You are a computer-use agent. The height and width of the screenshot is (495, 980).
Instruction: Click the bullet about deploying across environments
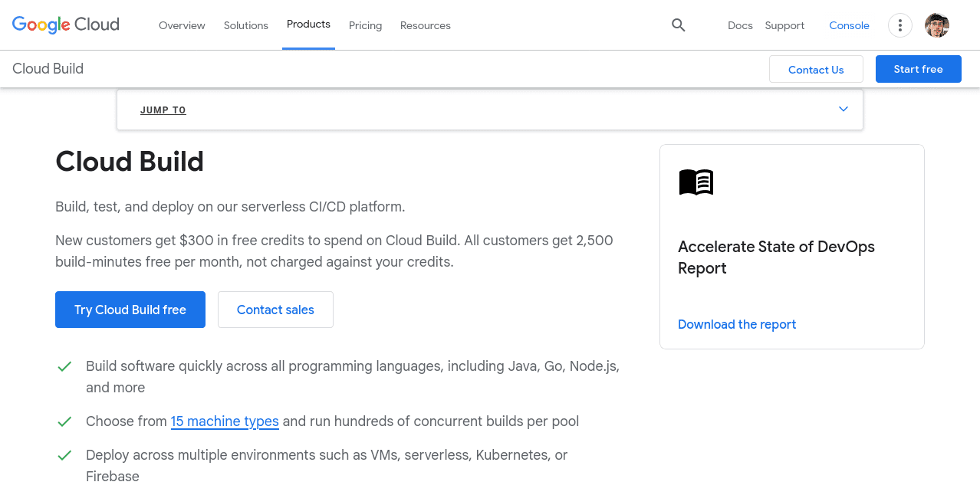[327, 466]
